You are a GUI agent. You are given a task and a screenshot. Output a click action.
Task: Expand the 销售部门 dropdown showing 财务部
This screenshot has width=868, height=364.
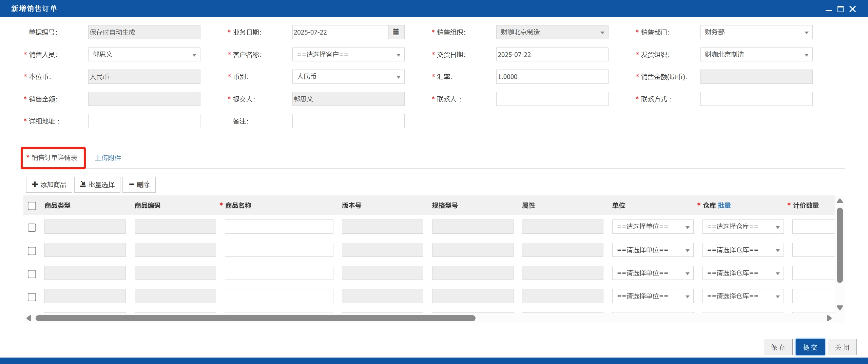756,32
